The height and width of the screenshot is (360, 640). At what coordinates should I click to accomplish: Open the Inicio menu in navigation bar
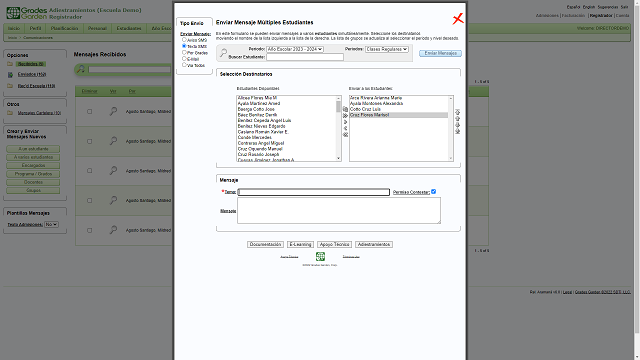pos(14,28)
